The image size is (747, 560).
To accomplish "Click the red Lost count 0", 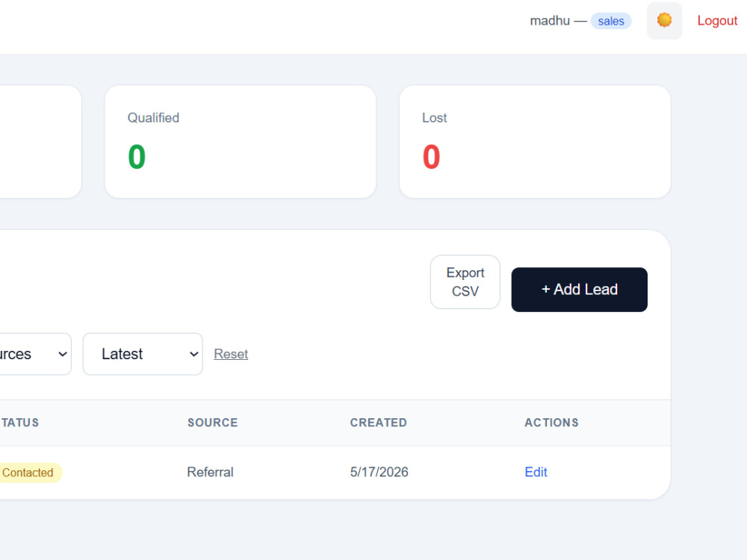I will [x=431, y=157].
